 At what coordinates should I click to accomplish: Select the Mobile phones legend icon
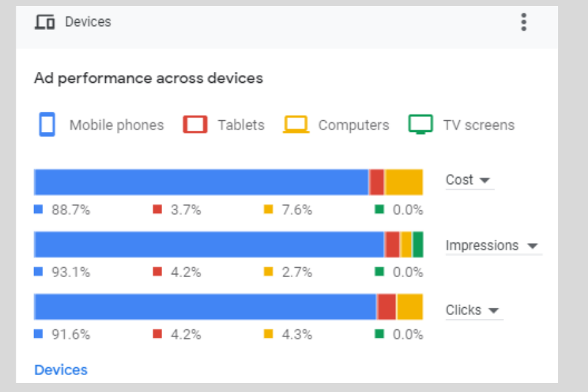pos(47,124)
